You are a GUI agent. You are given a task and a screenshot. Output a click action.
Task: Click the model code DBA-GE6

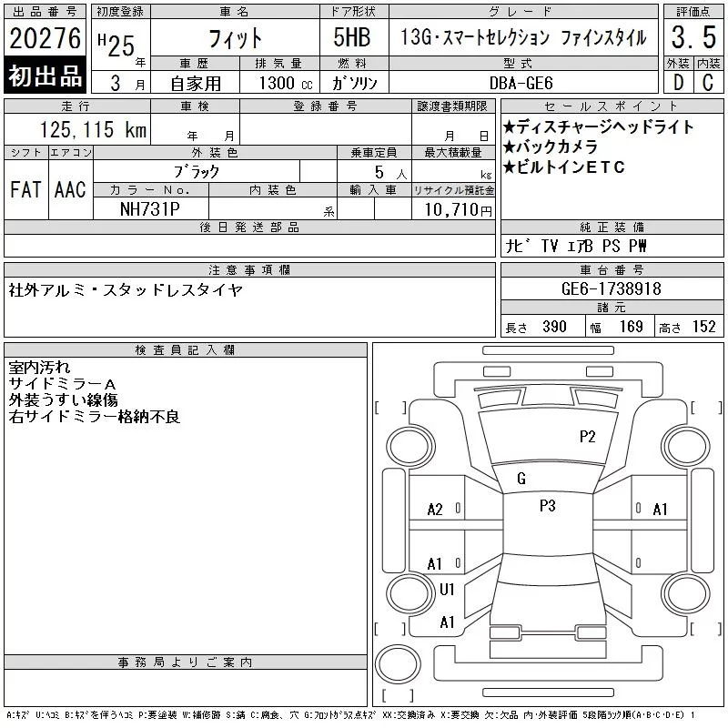521,83
